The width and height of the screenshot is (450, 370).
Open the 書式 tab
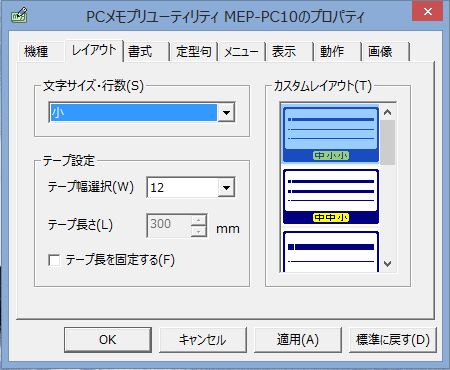click(x=146, y=52)
